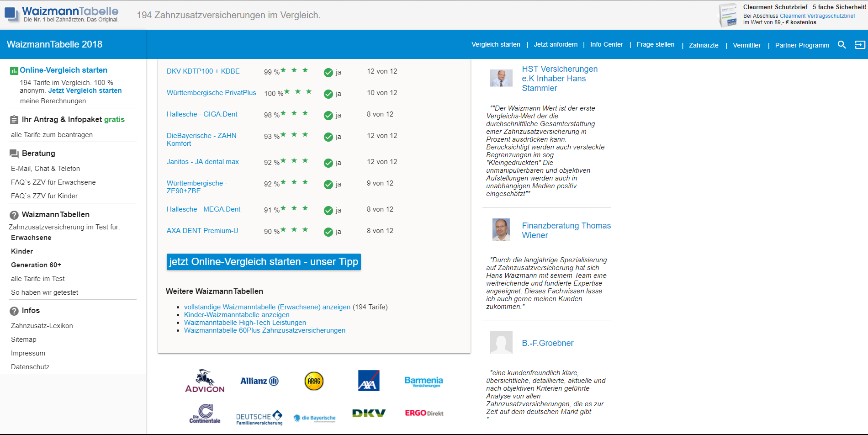Click the WaizmannTabelle logo
The image size is (868, 435).
point(62,14)
